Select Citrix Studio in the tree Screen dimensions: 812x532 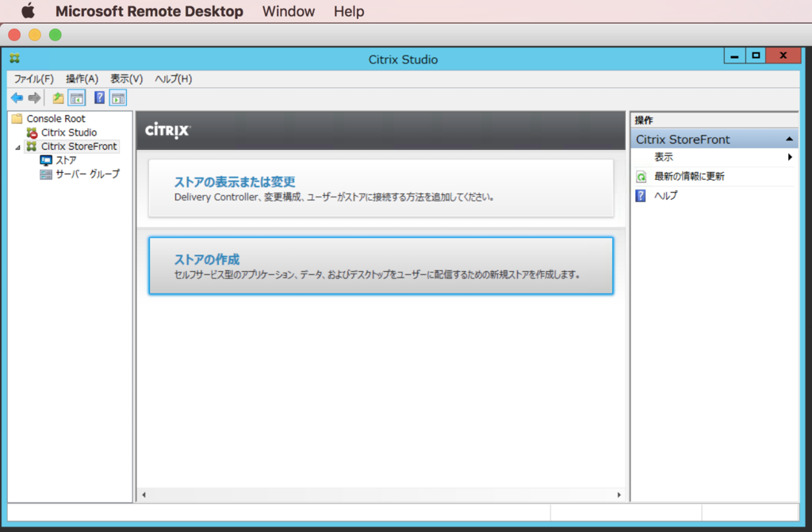coord(69,132)
